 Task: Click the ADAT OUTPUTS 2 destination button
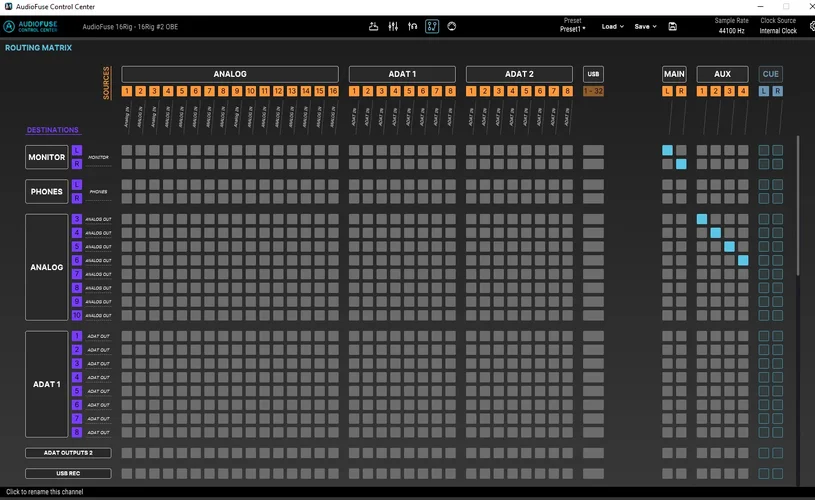click(x=68, y=453)
